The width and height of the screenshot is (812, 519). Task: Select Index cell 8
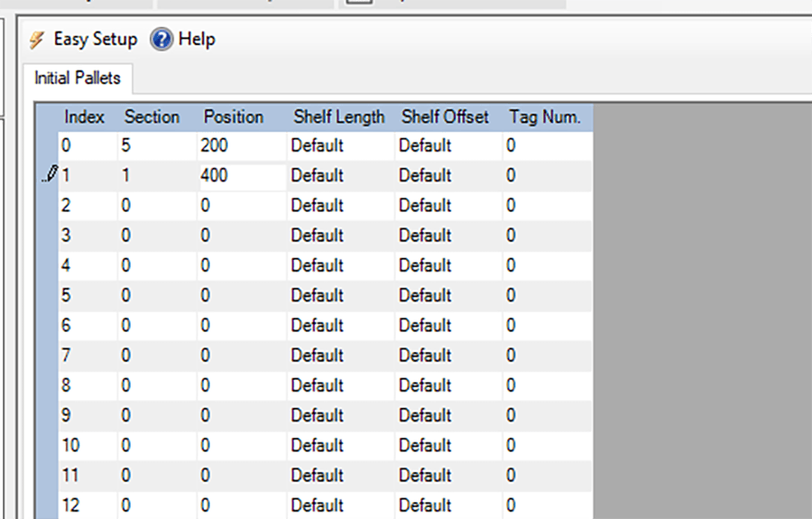[88, 386]
